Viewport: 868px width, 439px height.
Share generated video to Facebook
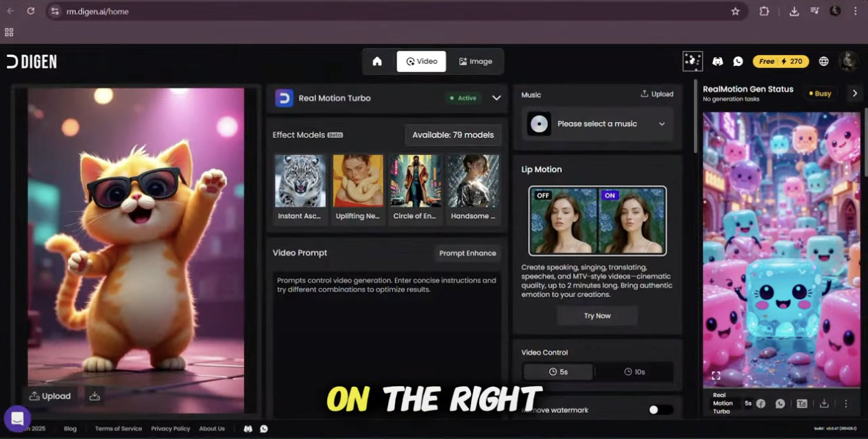point(760,404)
